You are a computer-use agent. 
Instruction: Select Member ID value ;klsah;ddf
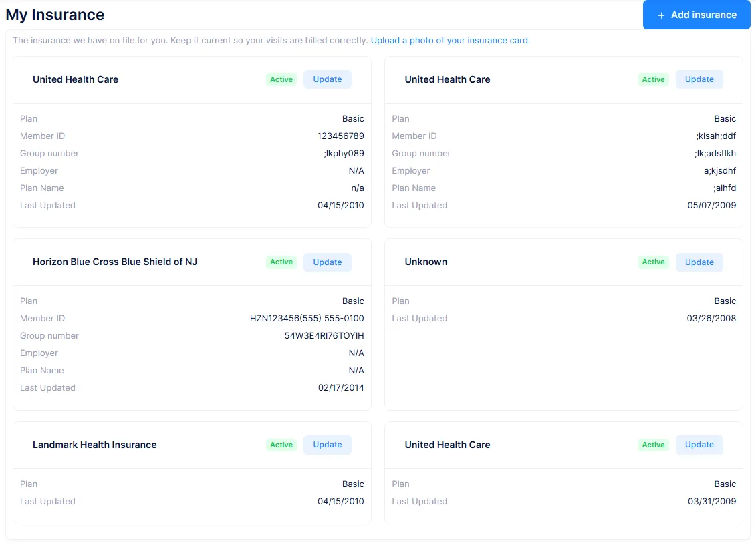point(715,136)
